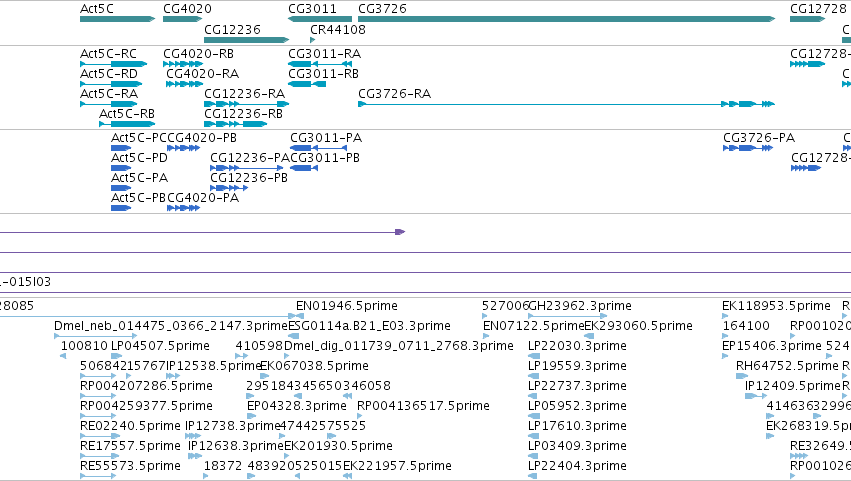Open EST EK293060.5prime
851x481 pixels.
click(638, 326)
